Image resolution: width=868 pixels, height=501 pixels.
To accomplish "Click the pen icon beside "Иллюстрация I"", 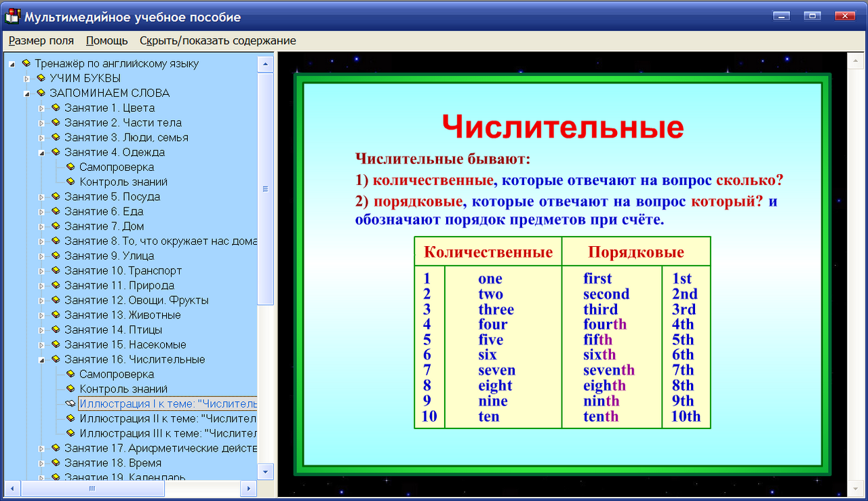I will pos(70,403).
